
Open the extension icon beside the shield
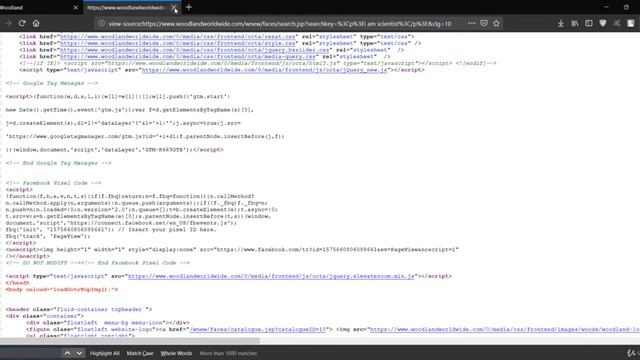click(x=617, y=24)
